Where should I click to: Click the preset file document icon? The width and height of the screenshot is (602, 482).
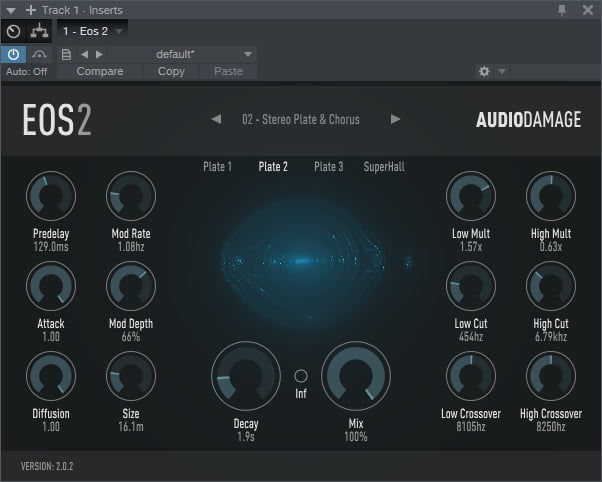click(x=66, y=54)
